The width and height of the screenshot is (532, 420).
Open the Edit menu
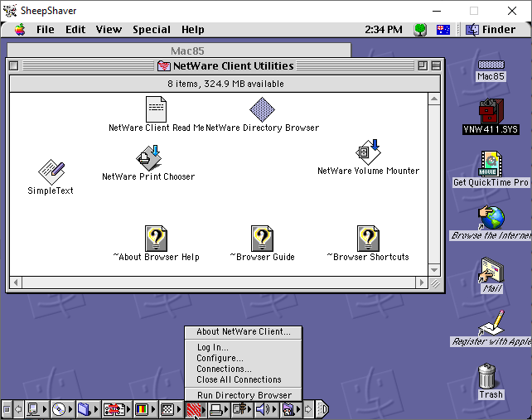pos(75,30)
